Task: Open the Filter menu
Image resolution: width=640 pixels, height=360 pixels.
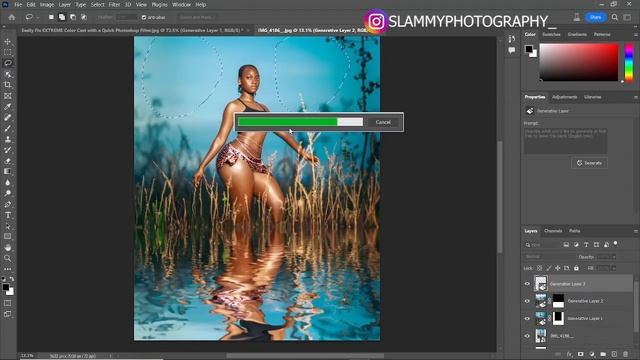Action: pyautogui.click(x=114, y=4)
